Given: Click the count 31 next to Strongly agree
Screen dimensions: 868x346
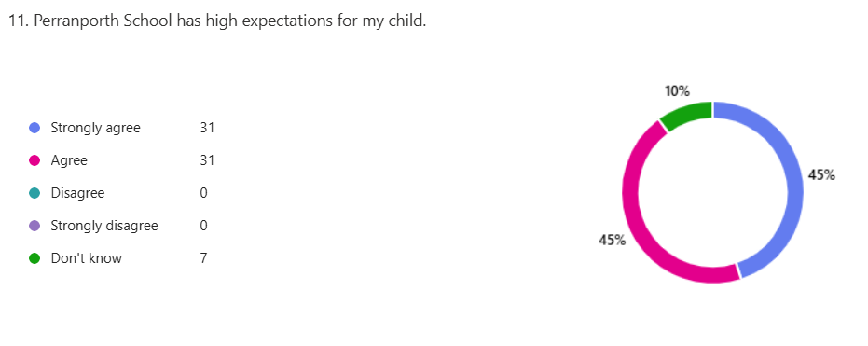Looking at the screenshot, I should pos(207,128).
